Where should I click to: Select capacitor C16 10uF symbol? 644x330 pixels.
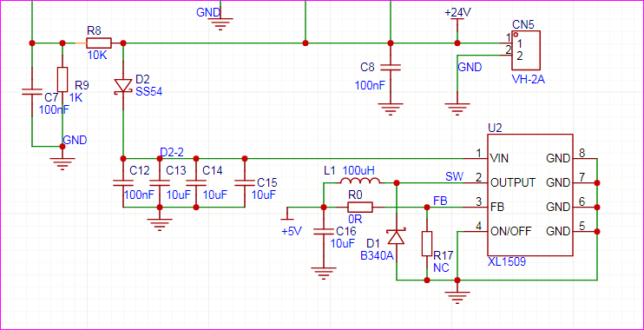324,232
